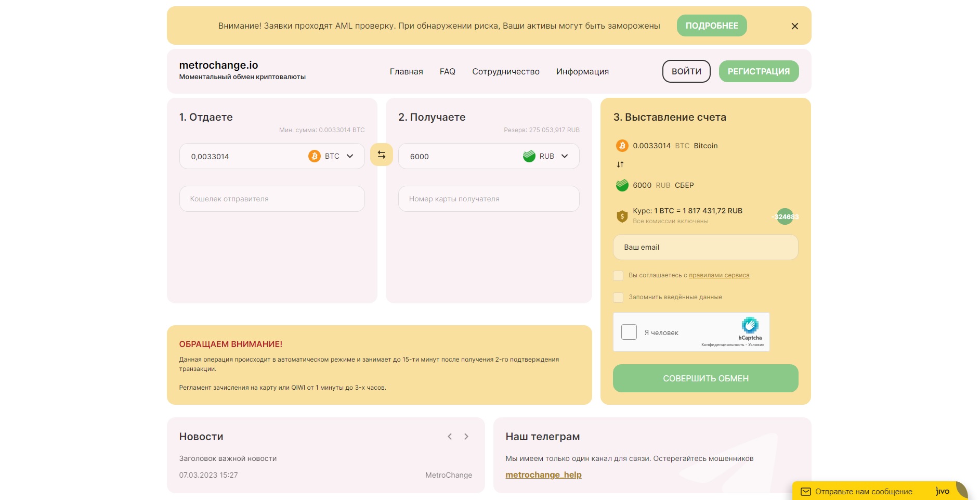This screenshot has width=980, height=500.
Task: Click the ПОДРОБНЕЕ button in the banner
Action: point(712,25)
